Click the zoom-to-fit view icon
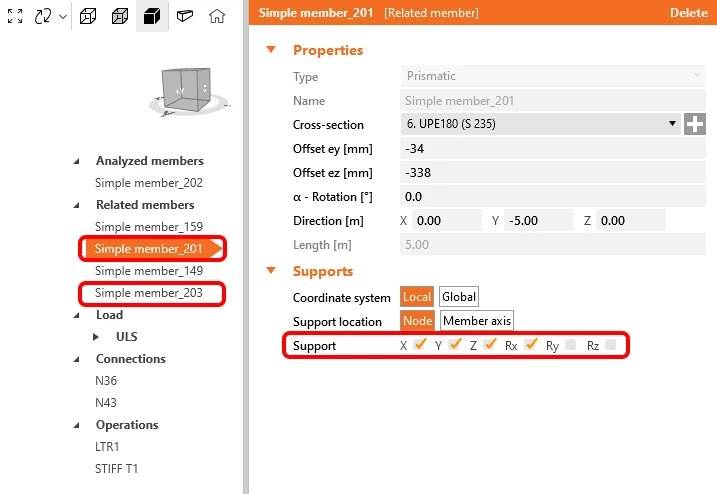Screen dimensions: 717x494 15,16
